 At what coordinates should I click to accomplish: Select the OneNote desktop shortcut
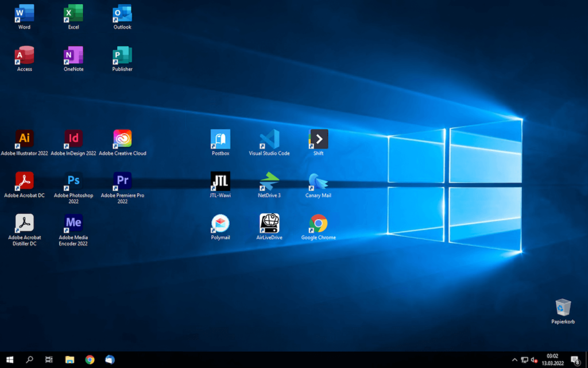pos(73,59)
